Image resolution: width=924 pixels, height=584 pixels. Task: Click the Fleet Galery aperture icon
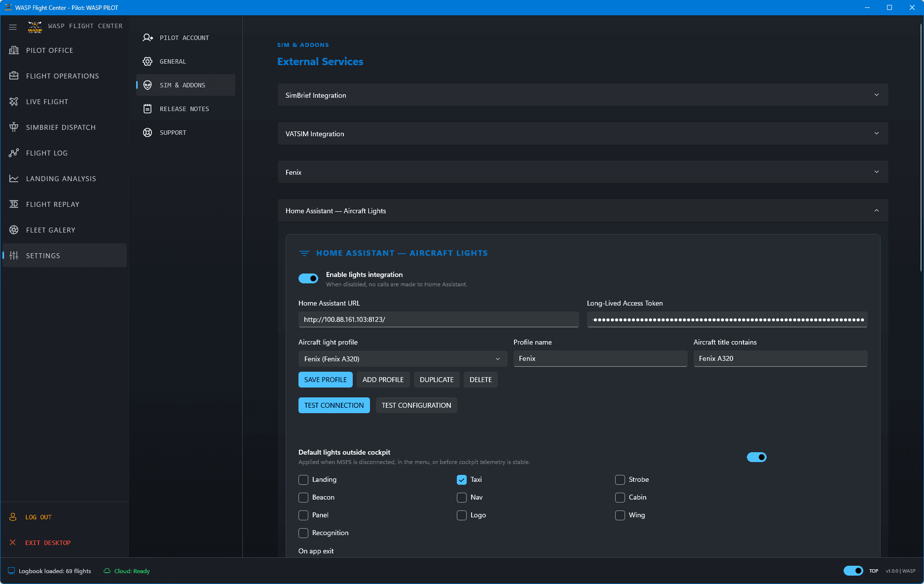[14, 230]
